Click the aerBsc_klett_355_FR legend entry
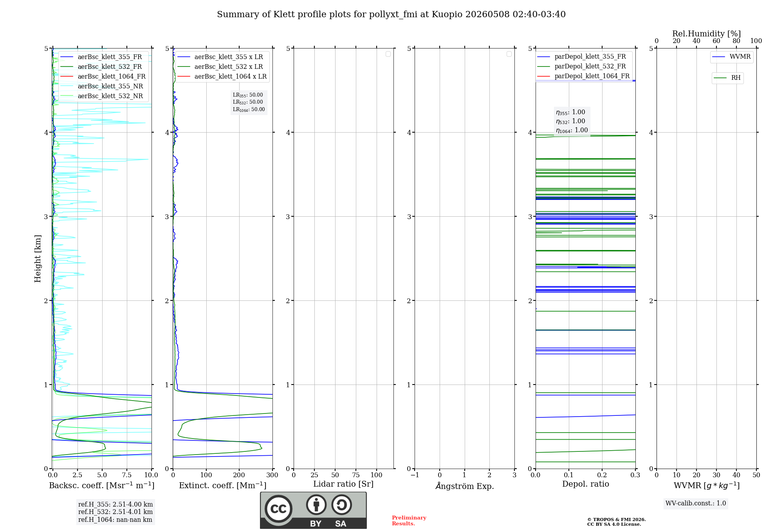The image size is (783, 532). point(103,57)
